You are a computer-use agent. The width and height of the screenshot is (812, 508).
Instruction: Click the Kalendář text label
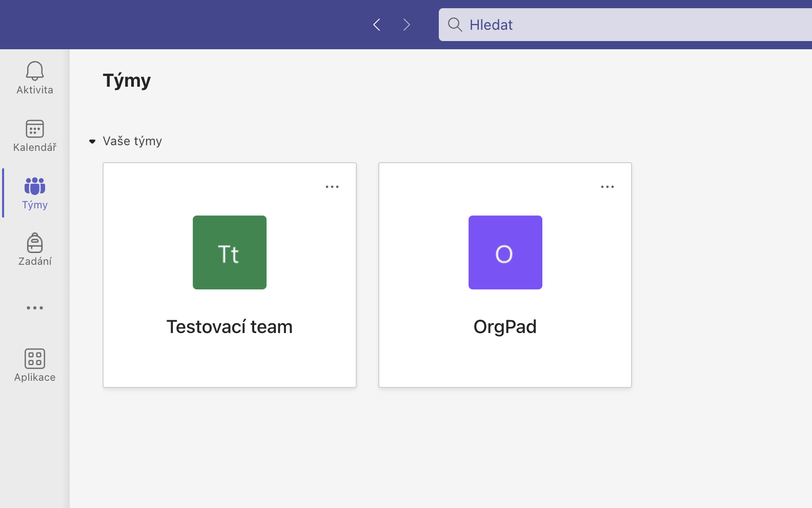point(35,148)
